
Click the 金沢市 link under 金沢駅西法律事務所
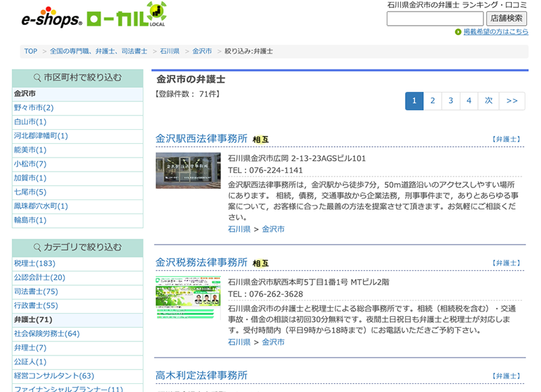(x=273, y=229)
